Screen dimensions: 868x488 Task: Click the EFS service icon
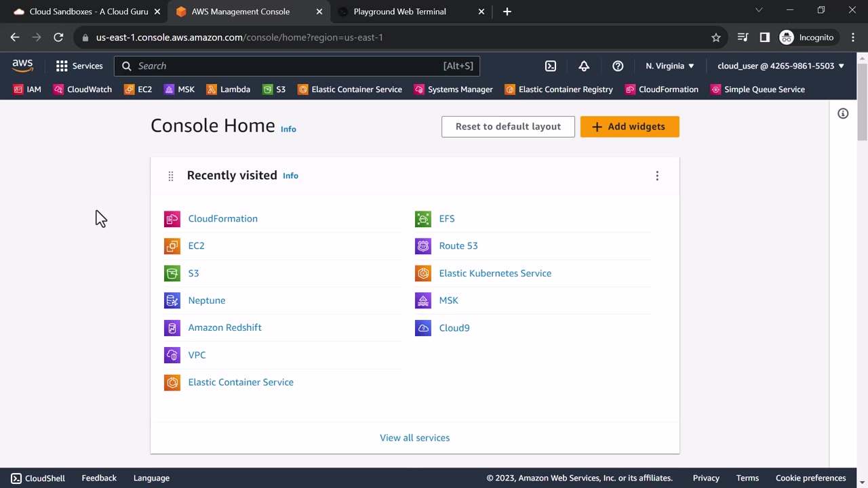(423, 219)
